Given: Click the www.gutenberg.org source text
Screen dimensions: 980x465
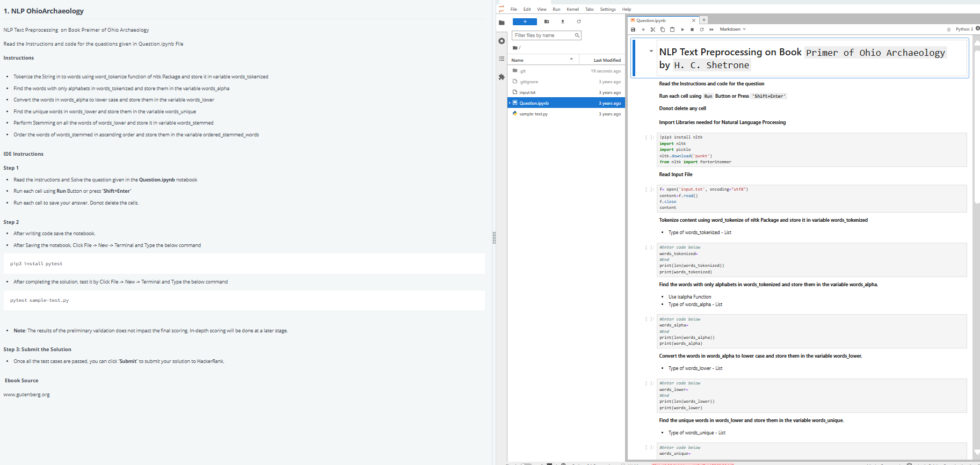Looking at the screenshot, I should 26,395.
